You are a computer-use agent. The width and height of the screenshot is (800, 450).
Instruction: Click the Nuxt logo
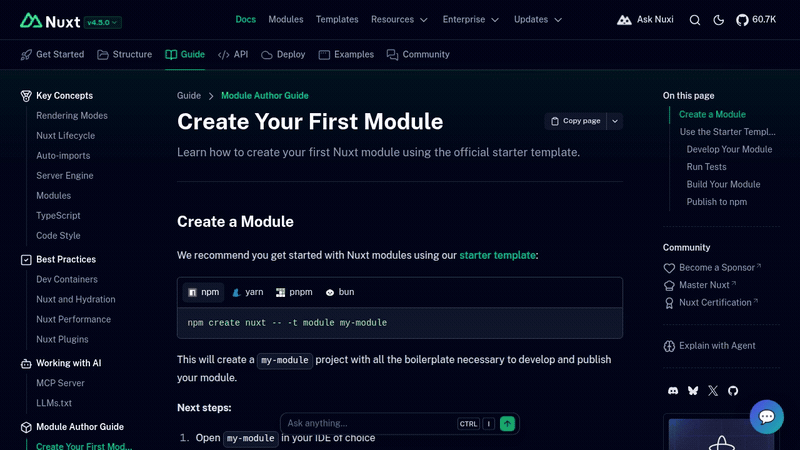pyautogui.click(x=50, y=21)
